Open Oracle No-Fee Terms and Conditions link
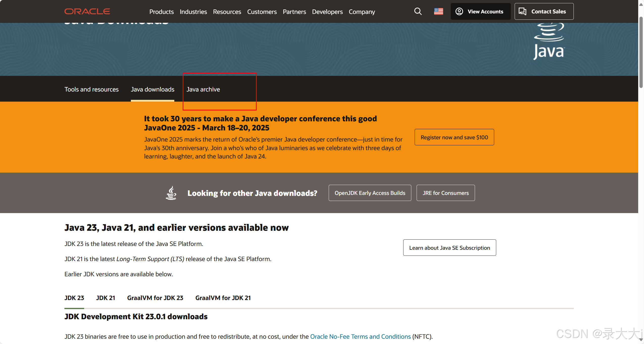This screenshot has height=344, width=644. (360, 336)
